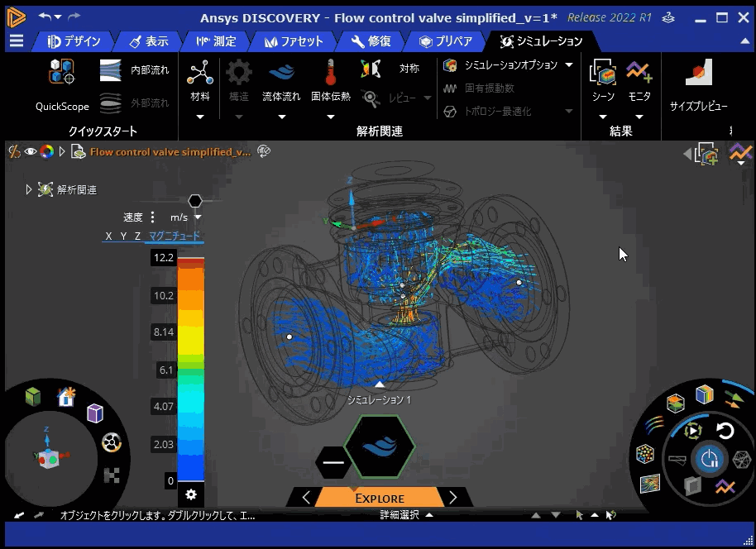Image resolution: width=756 pixels, height=549 pixels.
Task: Click the サイズプレビュー size preview icon
Action: [x=699, y=72]
